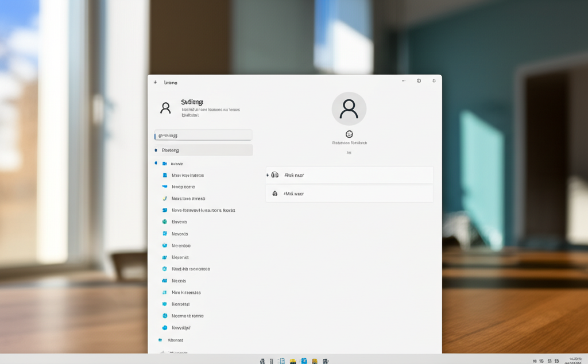
Task: Open the "Me ordoo" sidebar entry
Action: [x=181, y=246]
